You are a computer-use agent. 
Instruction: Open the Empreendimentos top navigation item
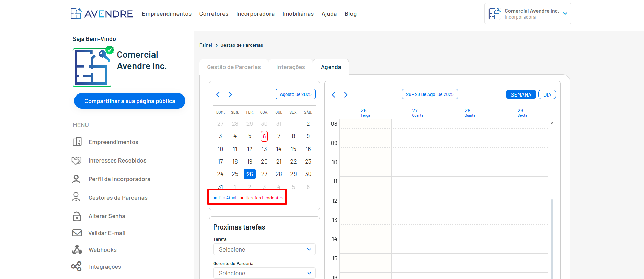tap(166, 14)
